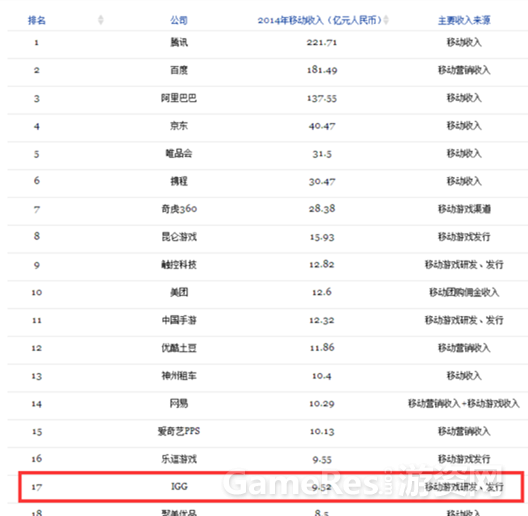This screenshot has width=528, height=516.
Task: Select 移动营销收入 in 爱奇艺PPS row
Action: click(x=464, y=431)
